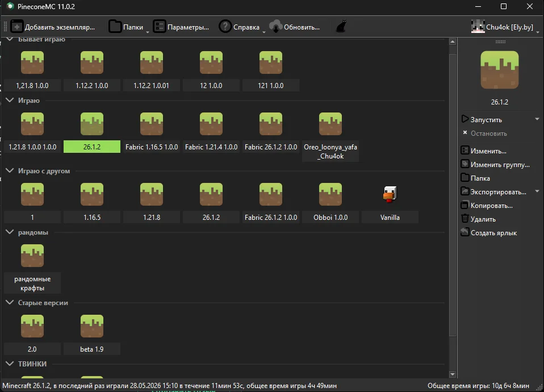The image size is (544, 392).
Task: Collapse the Бывает играю group
Action: coord(10,39)
